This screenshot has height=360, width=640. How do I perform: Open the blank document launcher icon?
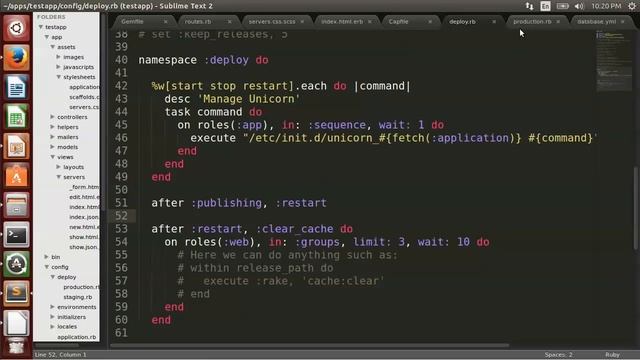16,323
